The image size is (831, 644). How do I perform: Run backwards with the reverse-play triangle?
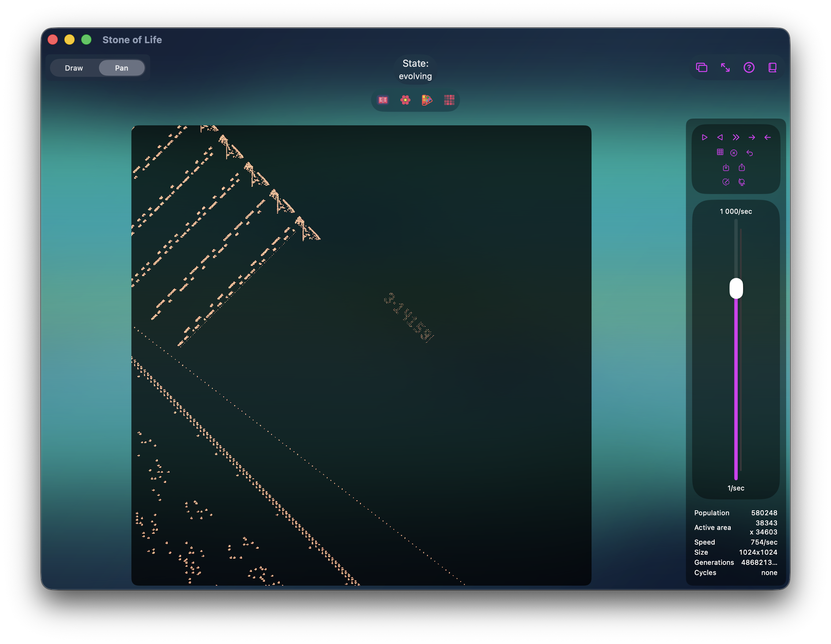(x=720, y=138)
